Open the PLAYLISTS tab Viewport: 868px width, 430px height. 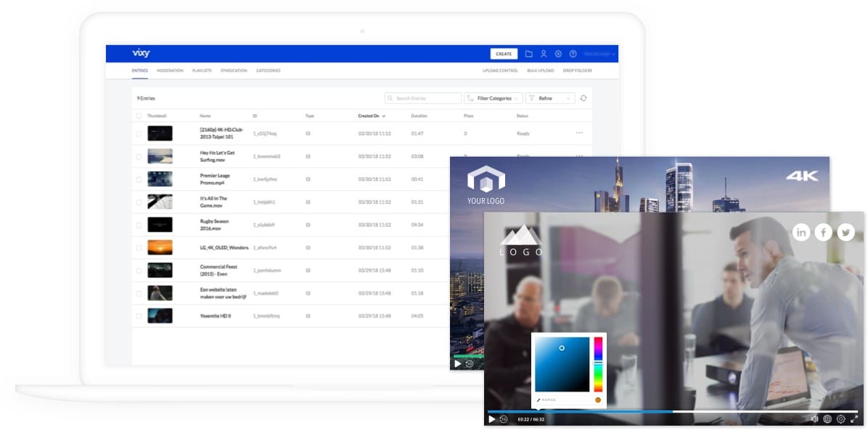[202, 70]
